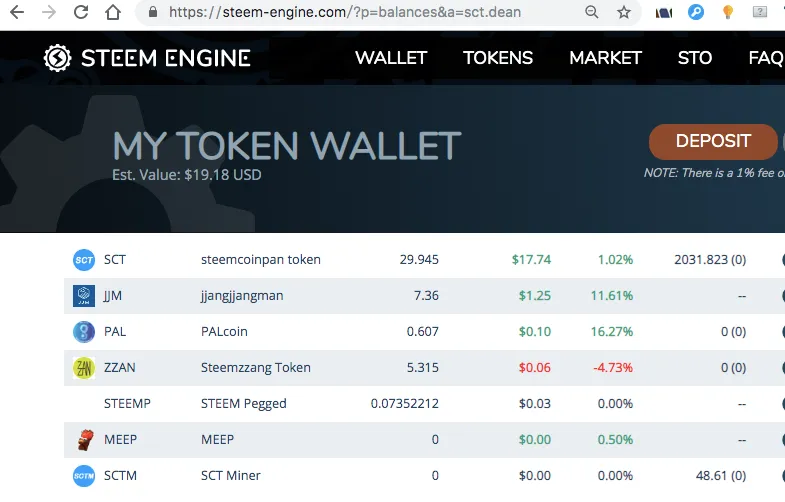Click 'steemcoinpan token' name
Image resolution: width=785 pixels, height=502 pixels.
261,260
